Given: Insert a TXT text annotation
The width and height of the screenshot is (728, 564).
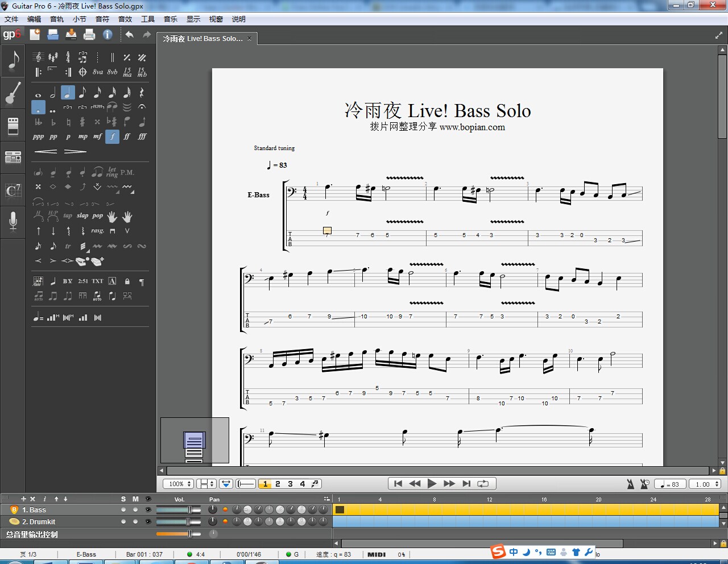Looking at the screenshot, I should pyautogui.click(x=97, y=281).
